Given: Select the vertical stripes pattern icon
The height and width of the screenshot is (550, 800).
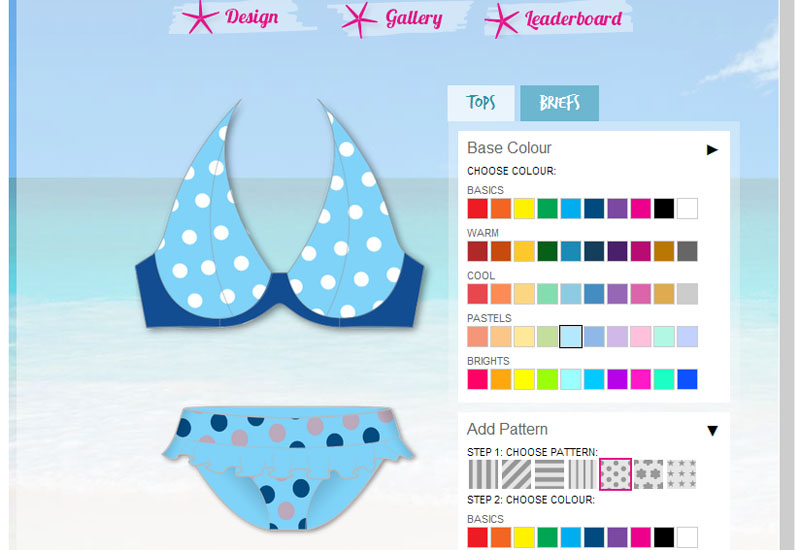Looking at the screenshot, I should [483, 474].
